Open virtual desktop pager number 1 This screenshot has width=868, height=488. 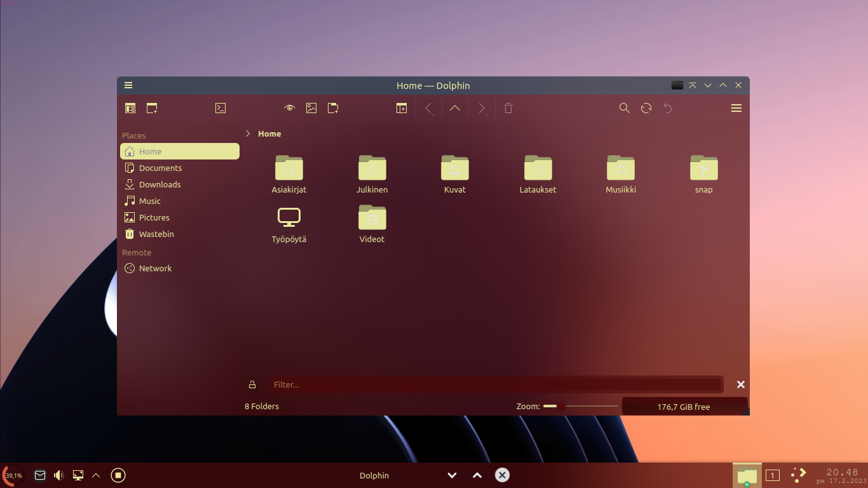coord(773,475)
